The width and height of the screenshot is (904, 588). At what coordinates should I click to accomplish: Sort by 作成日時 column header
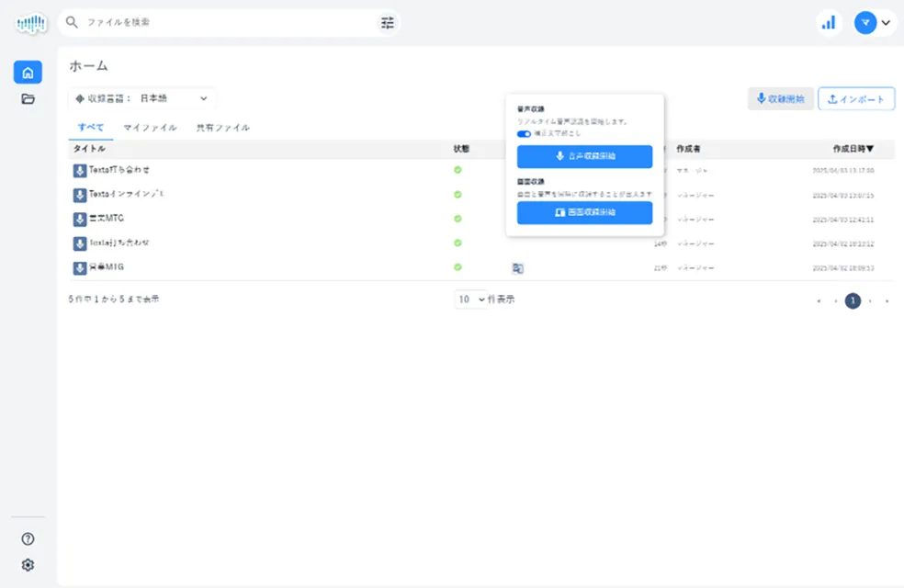[853, 149]
